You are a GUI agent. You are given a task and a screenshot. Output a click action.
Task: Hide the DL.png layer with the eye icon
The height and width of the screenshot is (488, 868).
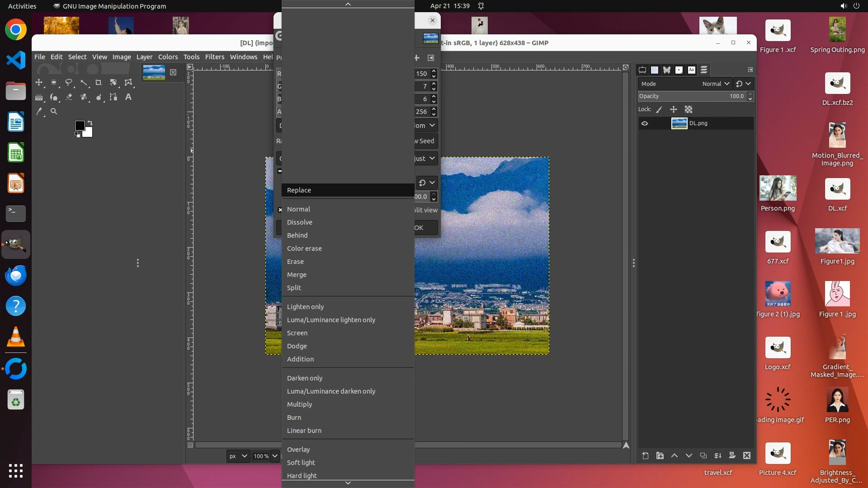coord(645,123)
